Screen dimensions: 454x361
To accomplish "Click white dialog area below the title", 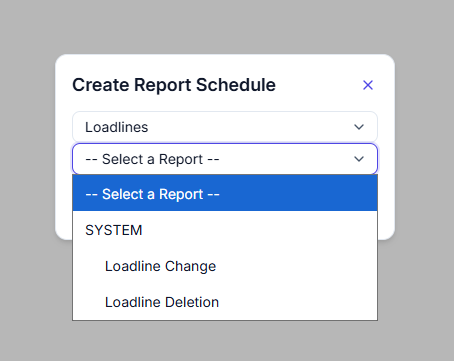I will tap(225, 104).
